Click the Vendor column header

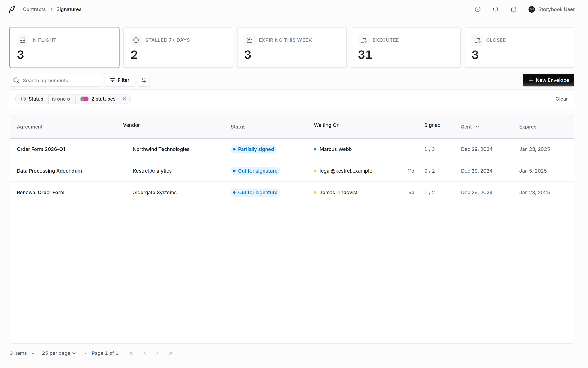131,125
